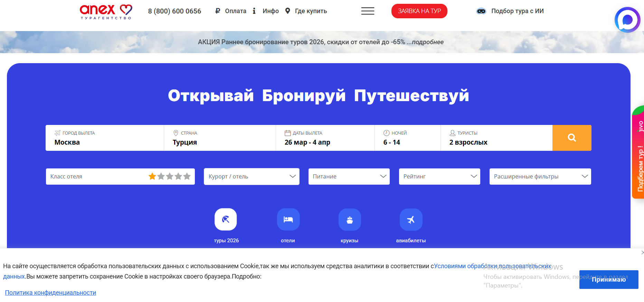This screenshot has width=644, height=302.
Task: Open the chat bubble widget icon
Action: [x=627, y=20]
